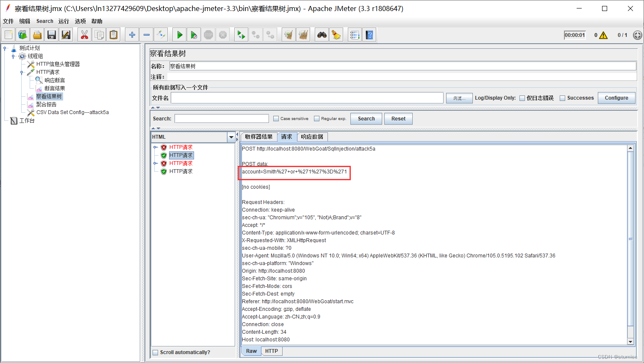Click the Search button in results panel
Image resolution: width=644 pixels, height=363 pixels.
tap(366, 119)
